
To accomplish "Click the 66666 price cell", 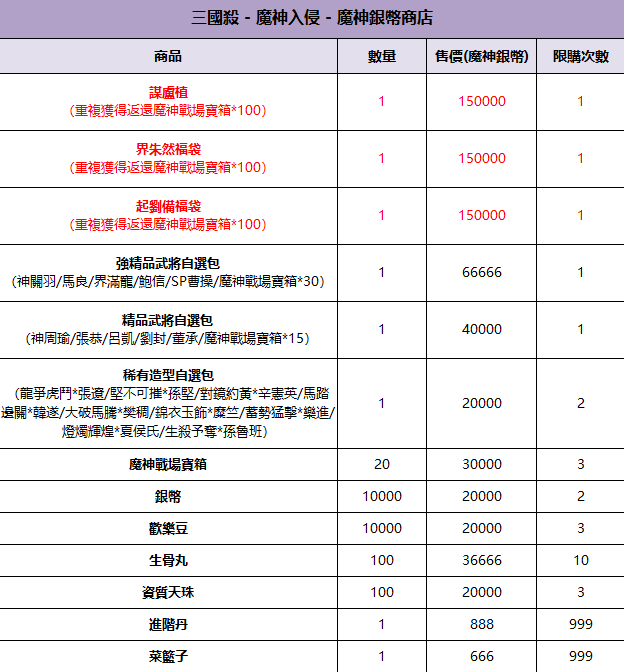I will (482, 272).
